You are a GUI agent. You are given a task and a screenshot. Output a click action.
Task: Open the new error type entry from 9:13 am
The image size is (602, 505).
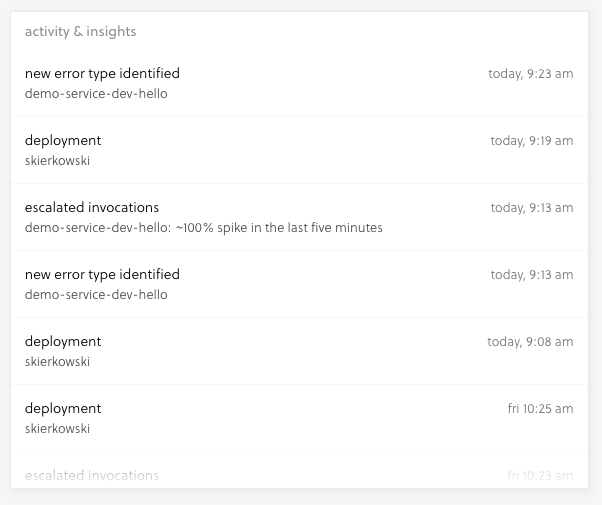pos(102,274)
